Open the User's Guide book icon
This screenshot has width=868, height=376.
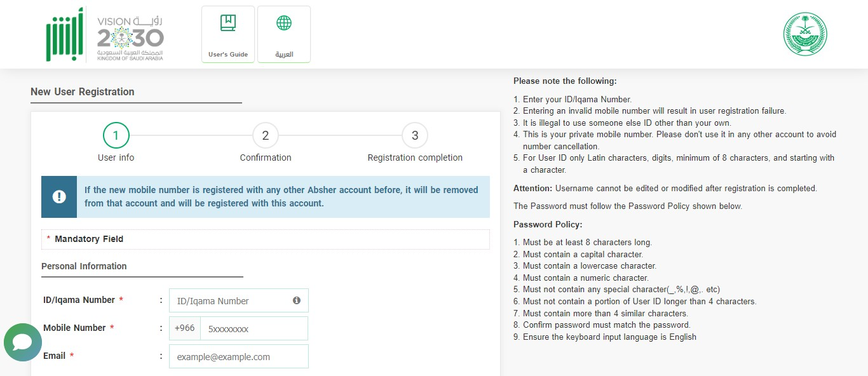pyautogui.click(x=227, y=23)
